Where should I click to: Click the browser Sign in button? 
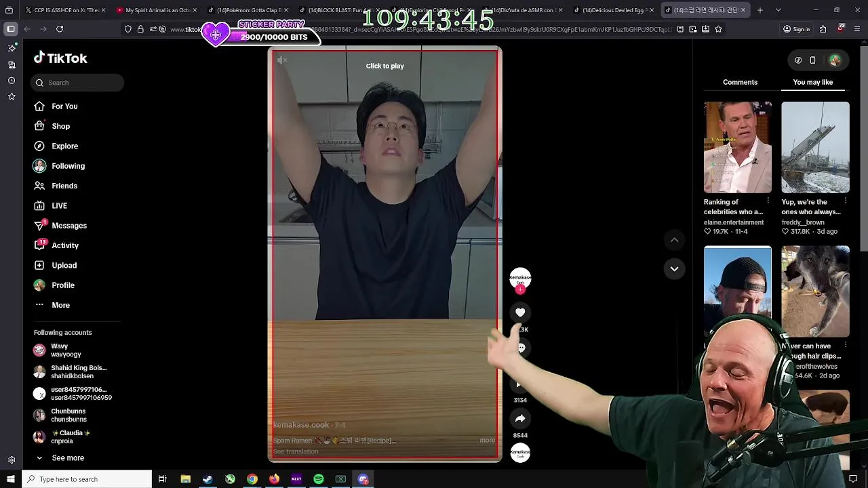click(x=796, y=29)
